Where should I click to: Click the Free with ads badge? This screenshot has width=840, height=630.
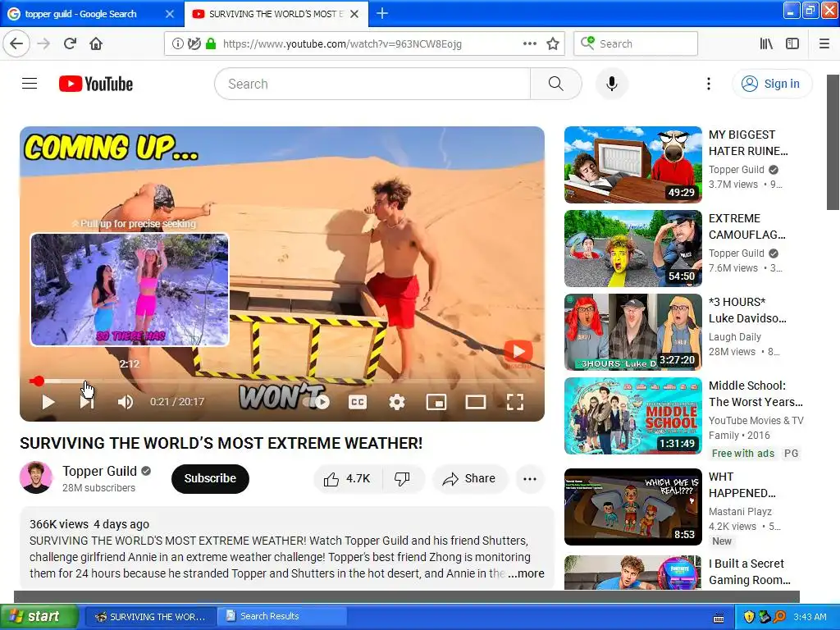point(742,453)
